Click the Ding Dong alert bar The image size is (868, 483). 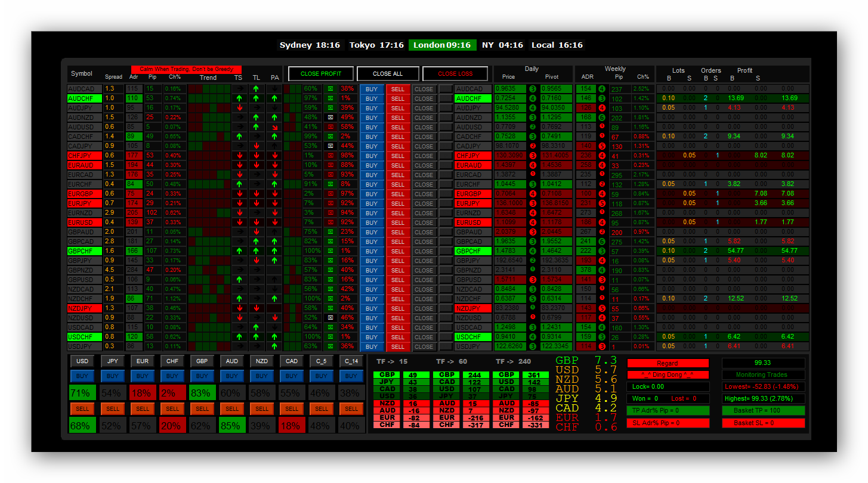click(668, 375)
